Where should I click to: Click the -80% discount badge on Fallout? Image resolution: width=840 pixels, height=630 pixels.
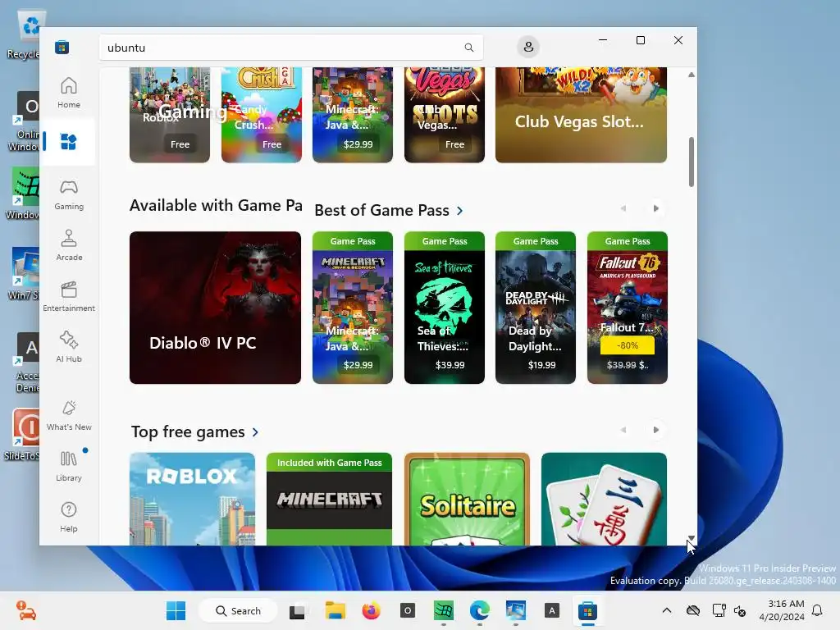pos(628,345)
